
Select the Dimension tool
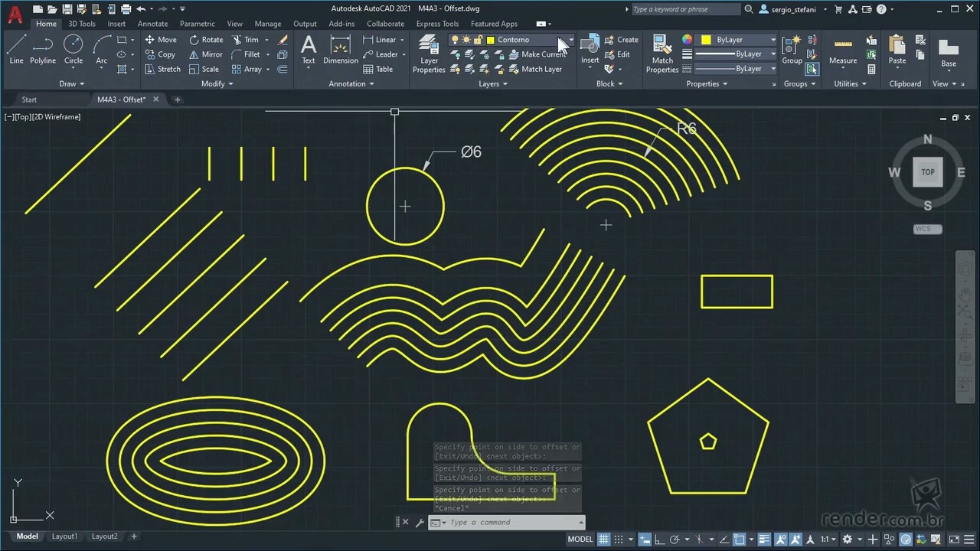click(341, 49)
